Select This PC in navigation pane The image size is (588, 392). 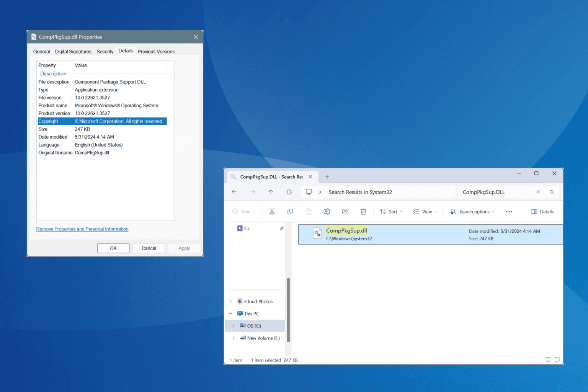(x=248, y=314)
